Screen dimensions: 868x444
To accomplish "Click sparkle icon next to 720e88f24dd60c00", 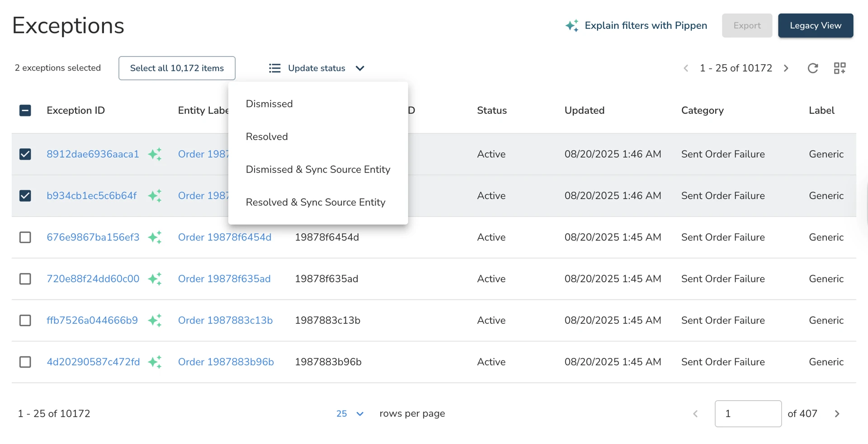I will [x=155, y=279].
